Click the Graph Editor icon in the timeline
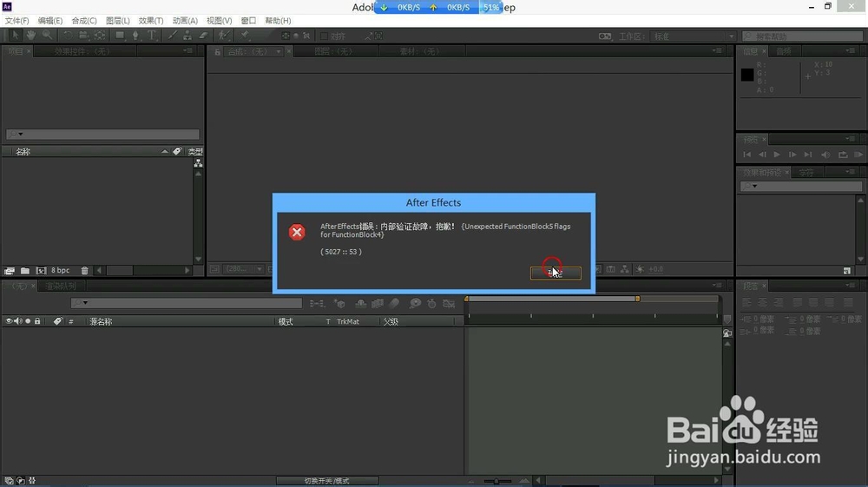 click(x=449, y=303)
